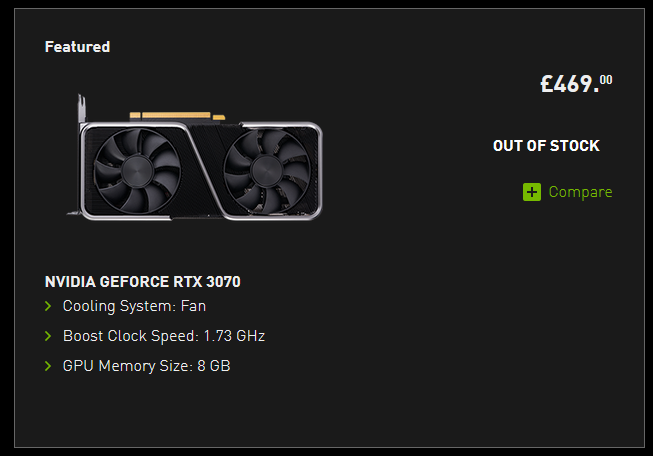Click the chevron beside Boost Clock Speed
The width and height of the screenshot is (653, 456).
48,336
